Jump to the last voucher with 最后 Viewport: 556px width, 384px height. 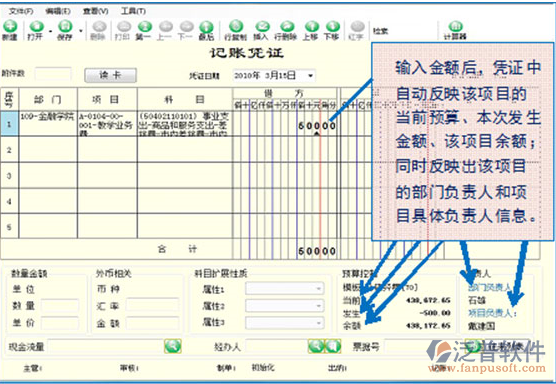(206, 30)
